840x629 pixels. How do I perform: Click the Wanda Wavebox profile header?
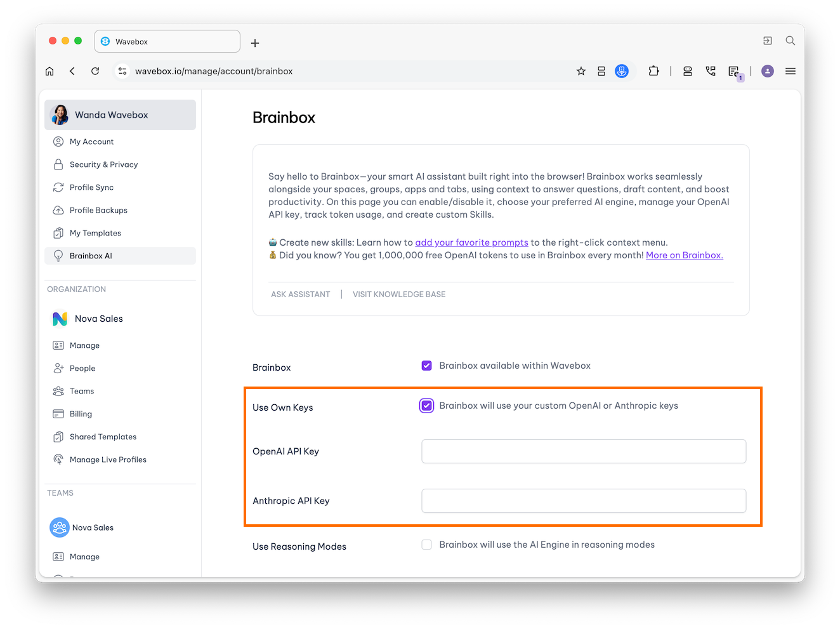coord(121,115)
